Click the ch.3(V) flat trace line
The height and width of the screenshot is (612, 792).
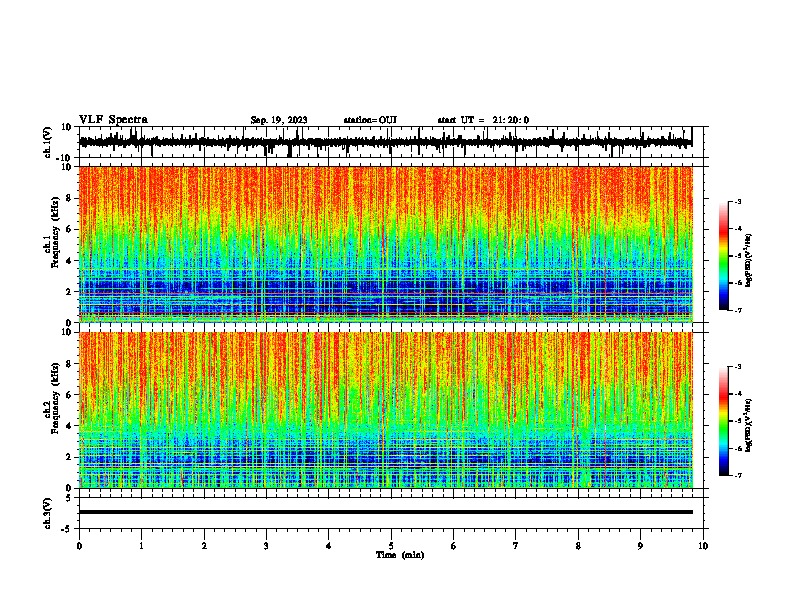coord(386,512)
